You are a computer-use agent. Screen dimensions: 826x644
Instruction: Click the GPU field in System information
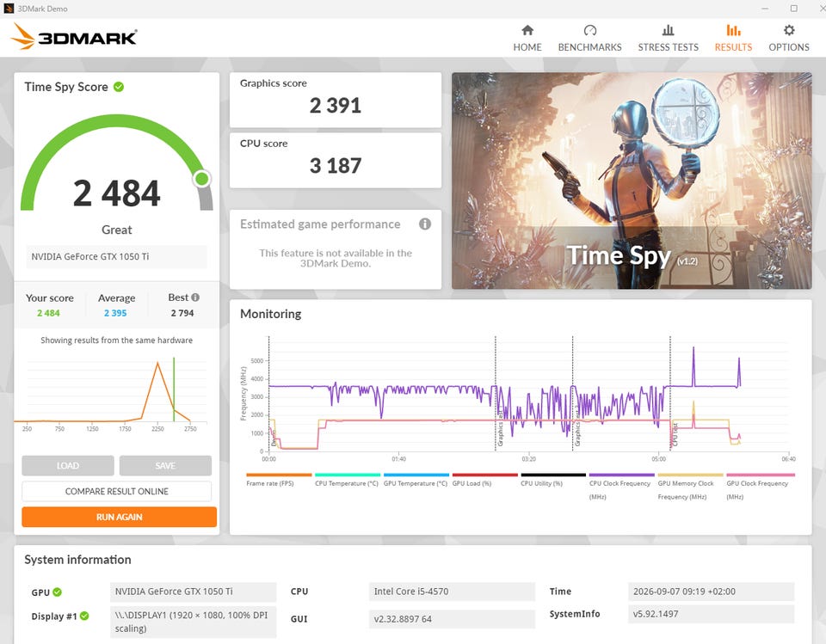(194, 592)
